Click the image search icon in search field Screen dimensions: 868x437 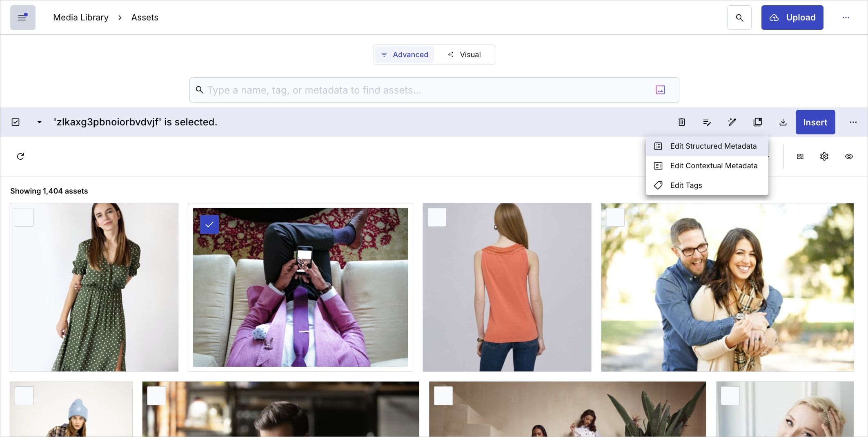coord(660,90)
